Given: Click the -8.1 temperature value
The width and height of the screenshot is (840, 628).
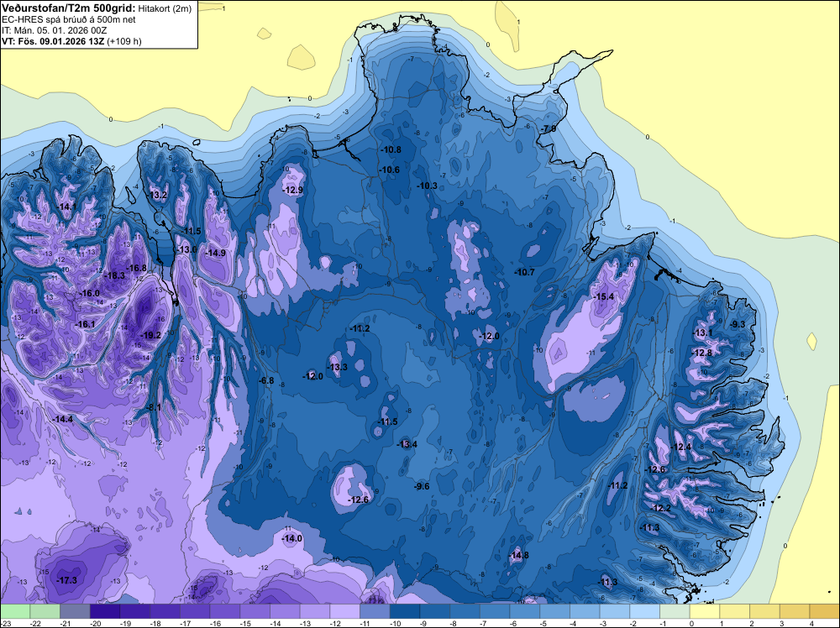Looking at the screenshot, I should pyautogui.click(x=153, y=407).
